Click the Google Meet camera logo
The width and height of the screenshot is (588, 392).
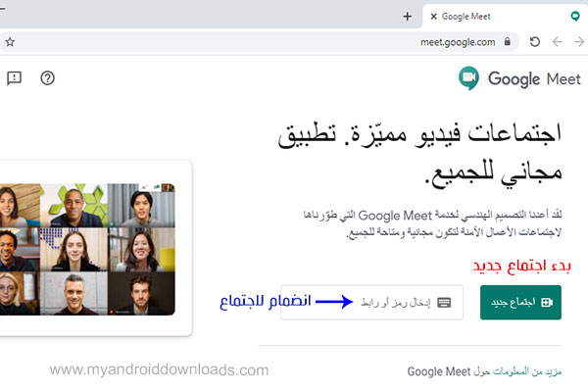tap(468, 78)
